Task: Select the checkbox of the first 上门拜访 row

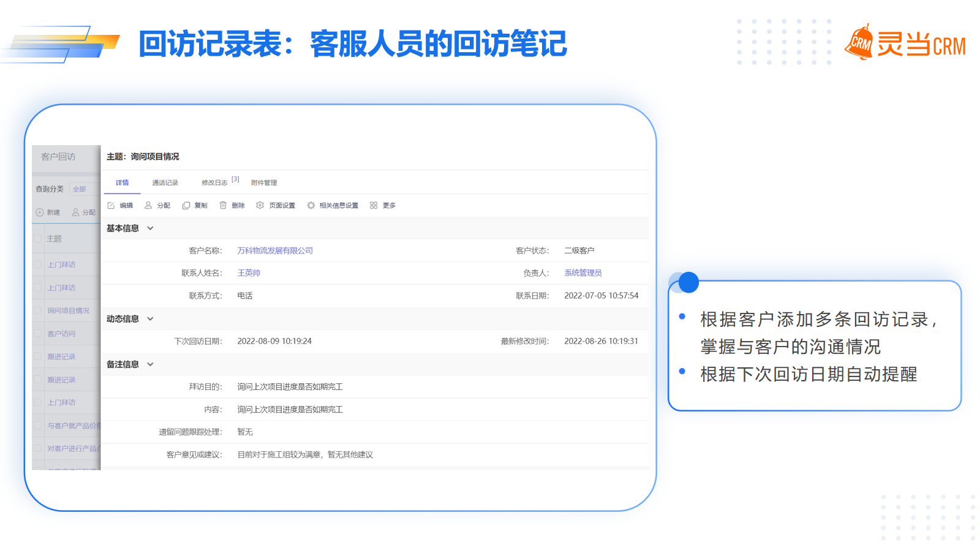Action: (38, 264)
